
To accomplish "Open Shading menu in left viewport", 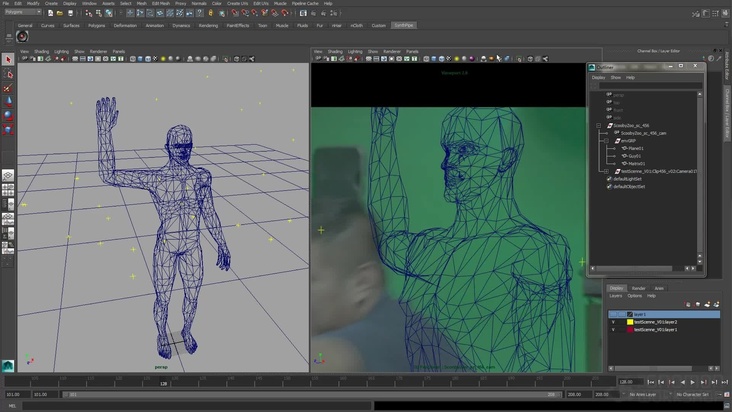I will click(41, 52).
